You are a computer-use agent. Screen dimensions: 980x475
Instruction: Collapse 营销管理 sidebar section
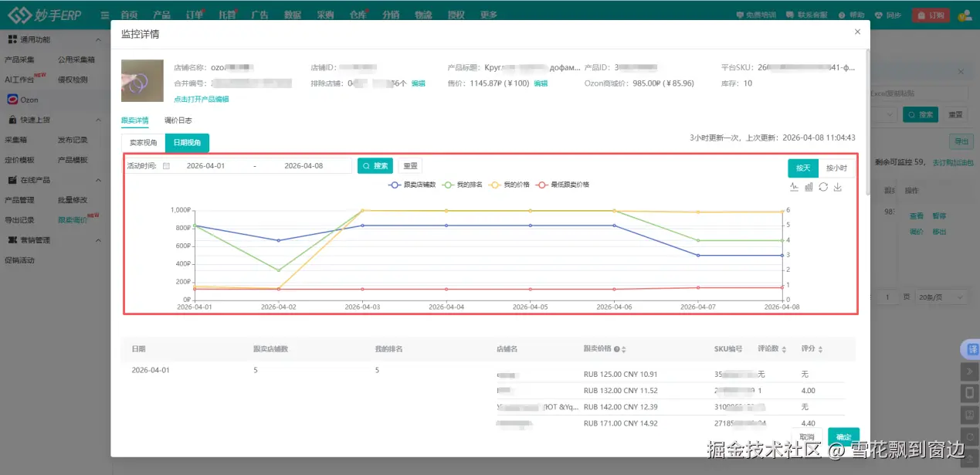point(98,240)
